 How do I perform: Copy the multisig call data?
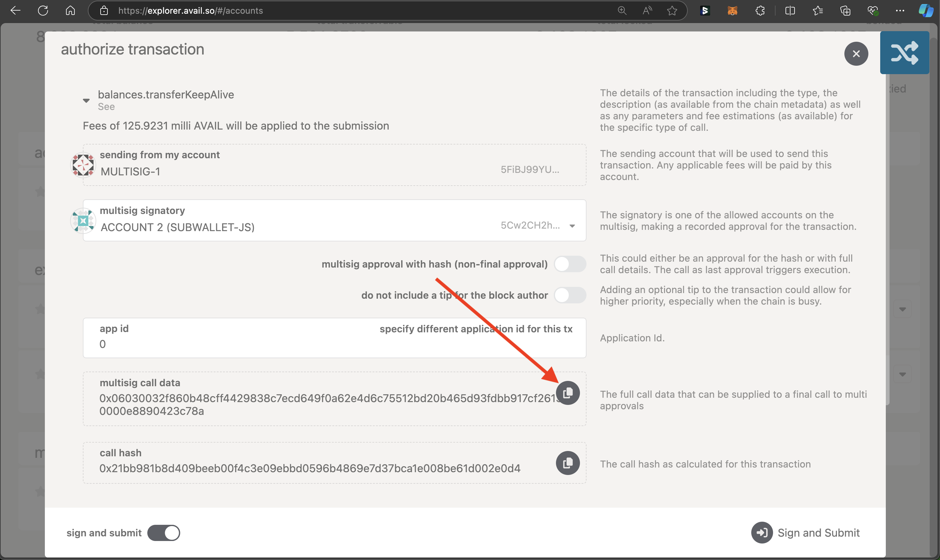(567, 393)
